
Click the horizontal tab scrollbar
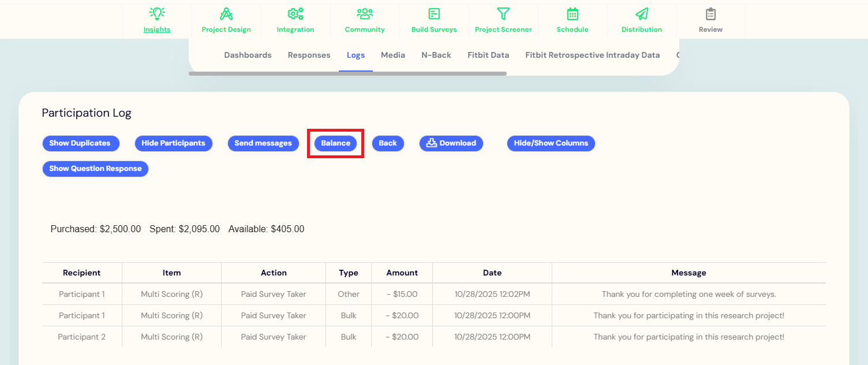coord(347,74)
